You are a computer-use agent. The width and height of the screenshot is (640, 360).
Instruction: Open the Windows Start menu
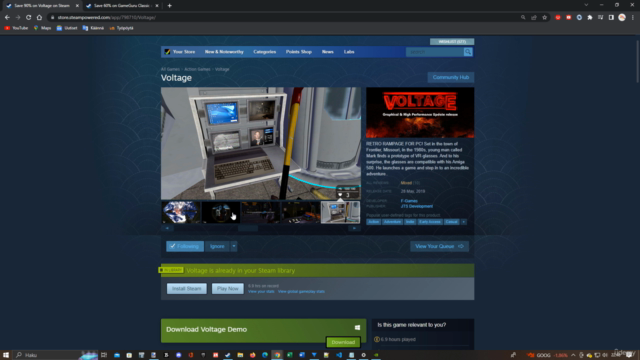pos(6,355)
